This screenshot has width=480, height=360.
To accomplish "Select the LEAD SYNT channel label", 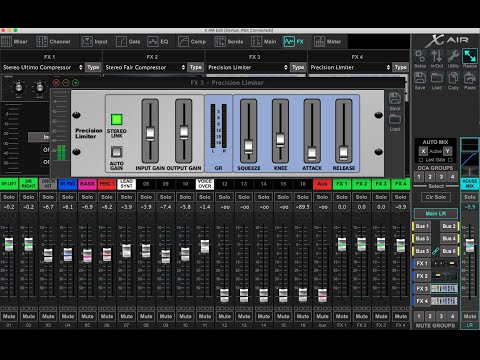I will point(126,184).
